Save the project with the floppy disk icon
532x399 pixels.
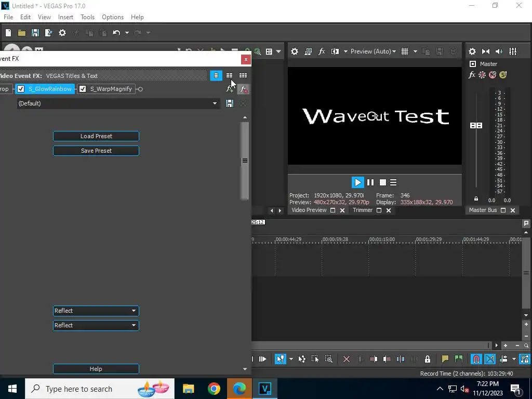tap(35, 33)
